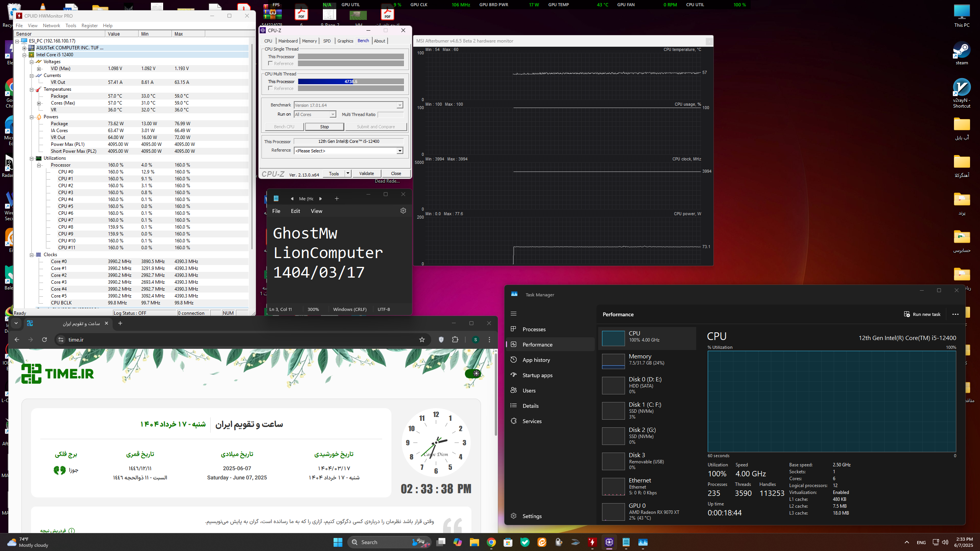Viewport: 980px width, 551px height.
Task: Open Chrome tab search chevron
Action: click(x=16, y=323)
